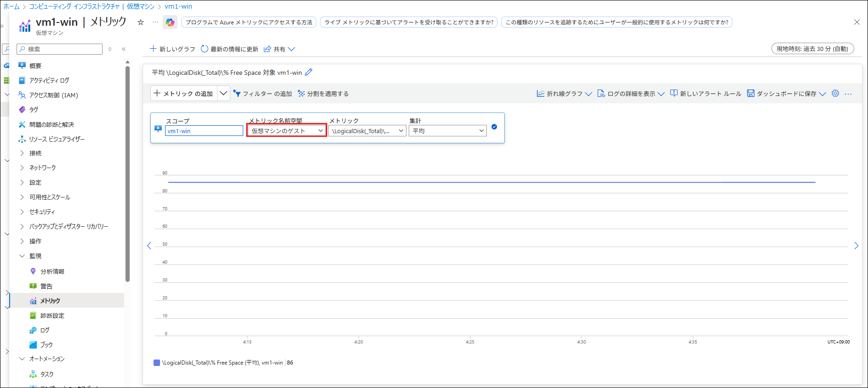Collapse the sidebar with the double chevron

pyautogui.click(x=124, y=49)
